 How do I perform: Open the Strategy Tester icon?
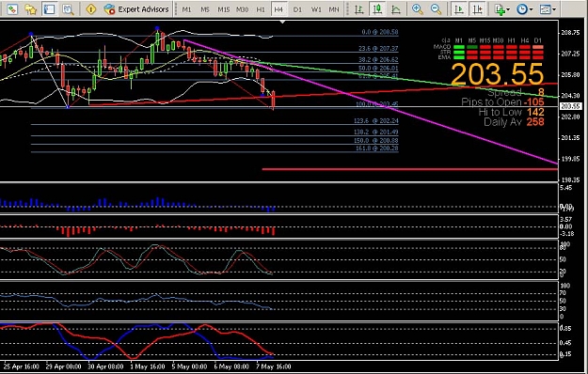click(68, 9)
